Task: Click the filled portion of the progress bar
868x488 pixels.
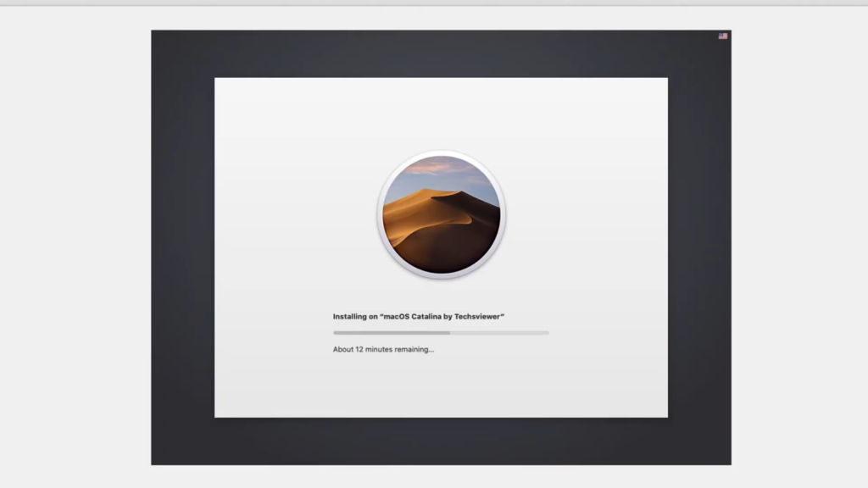Action: click(x=390, y=333)
